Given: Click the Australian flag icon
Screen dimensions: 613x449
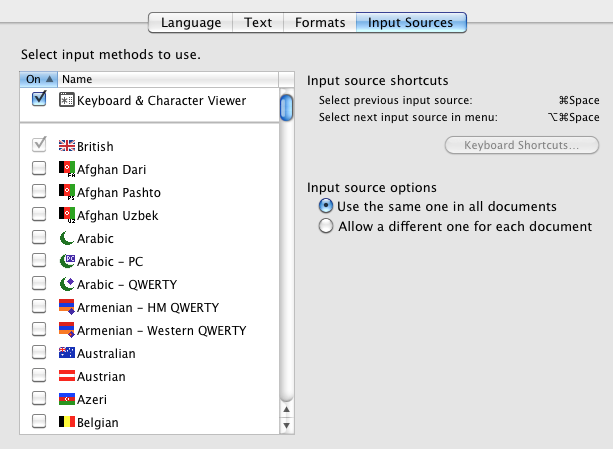Looking at the screenshot, I should pyautogui.click(x=67, y=353).
